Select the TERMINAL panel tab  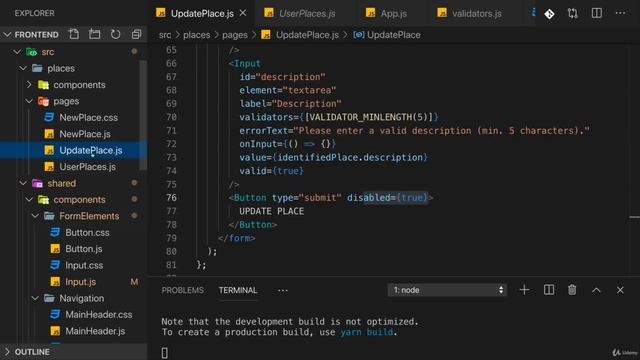(x=238, y=290)
